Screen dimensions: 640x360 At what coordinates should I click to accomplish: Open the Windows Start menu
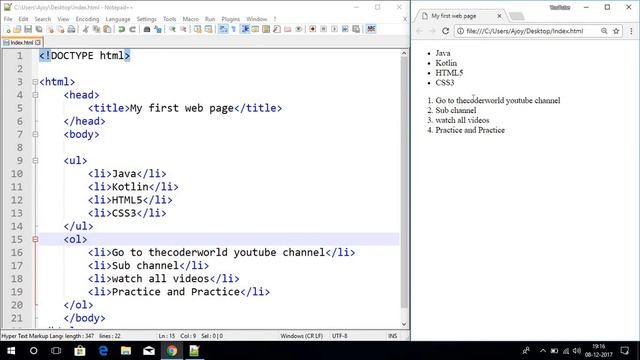pyautogui.click(x=11, y=351)
